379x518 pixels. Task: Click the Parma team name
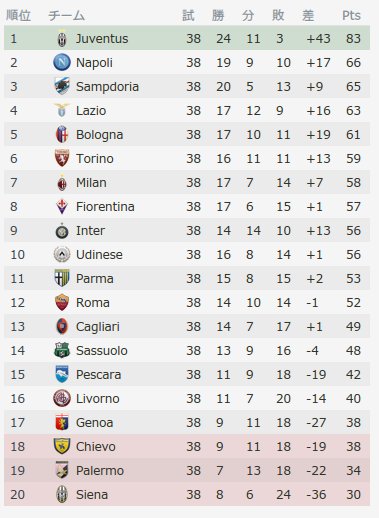95,279
